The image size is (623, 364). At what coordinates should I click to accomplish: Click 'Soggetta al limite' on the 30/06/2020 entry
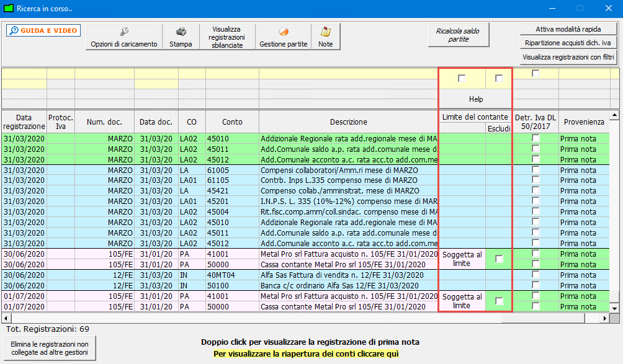point(462,259)
